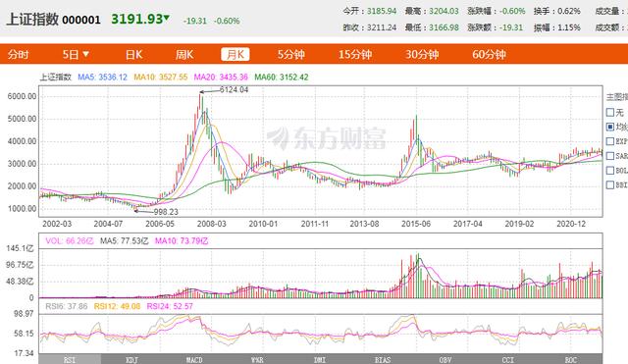
Task: Select the W%R indicator tab
Action: [x=257, y=359]
